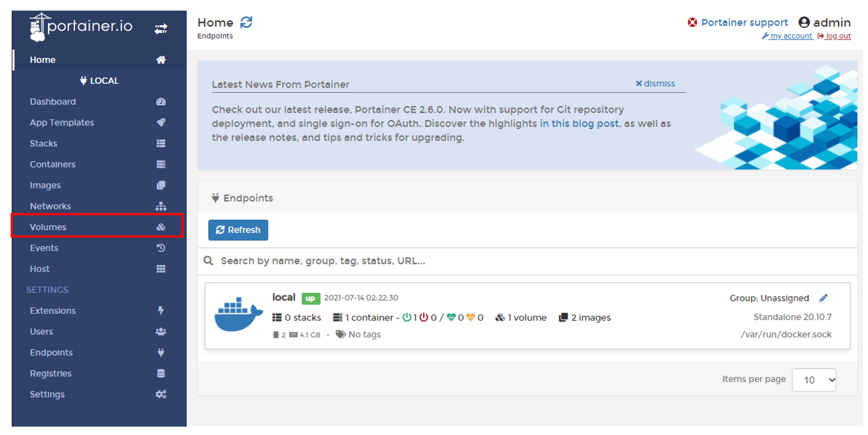Image resolution: width=868 pixels, height=435 pixels.
Task: Click the Extensions lightning bolt icon
Action: click(x=161, y=311)
